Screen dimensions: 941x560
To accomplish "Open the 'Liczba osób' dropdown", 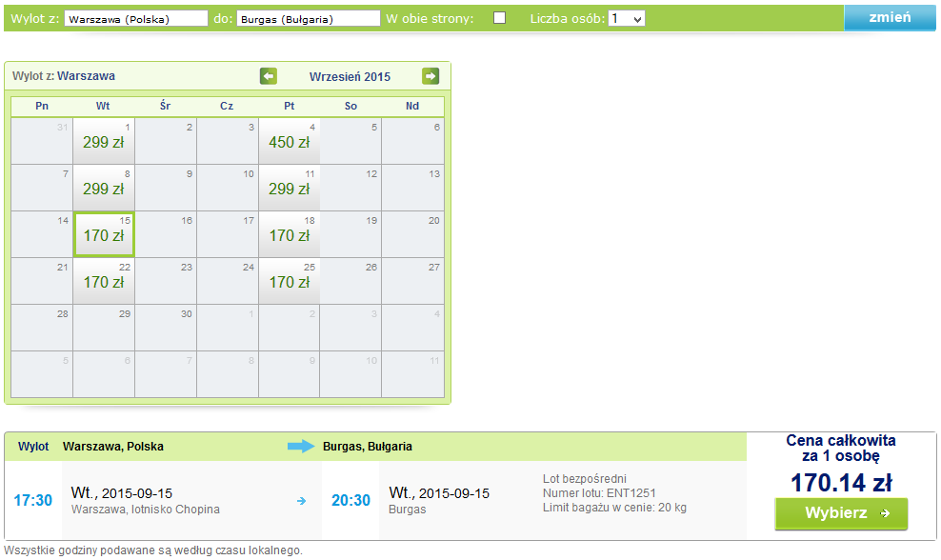I will [627, 19].
